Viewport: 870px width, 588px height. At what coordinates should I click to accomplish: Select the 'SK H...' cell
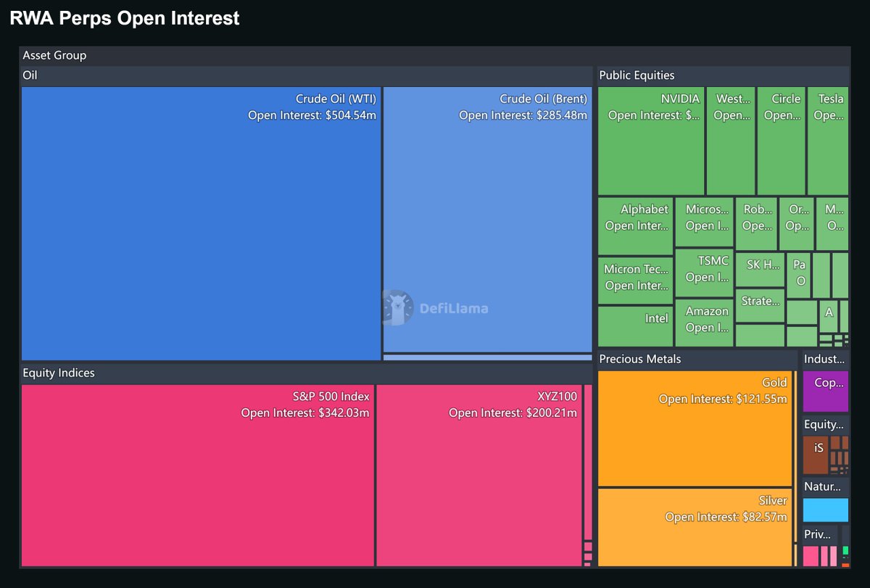[x=760, y=270]
